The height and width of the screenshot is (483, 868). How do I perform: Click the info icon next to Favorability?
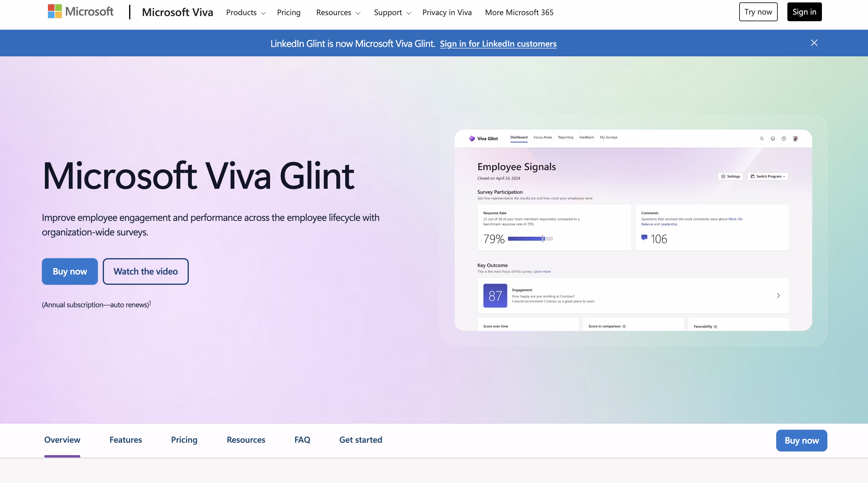tap(715, 327)
